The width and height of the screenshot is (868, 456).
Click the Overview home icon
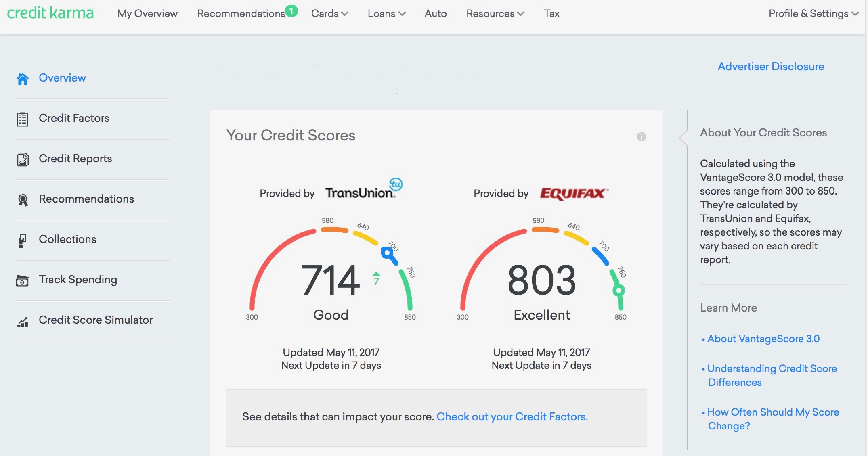[23, 79]
